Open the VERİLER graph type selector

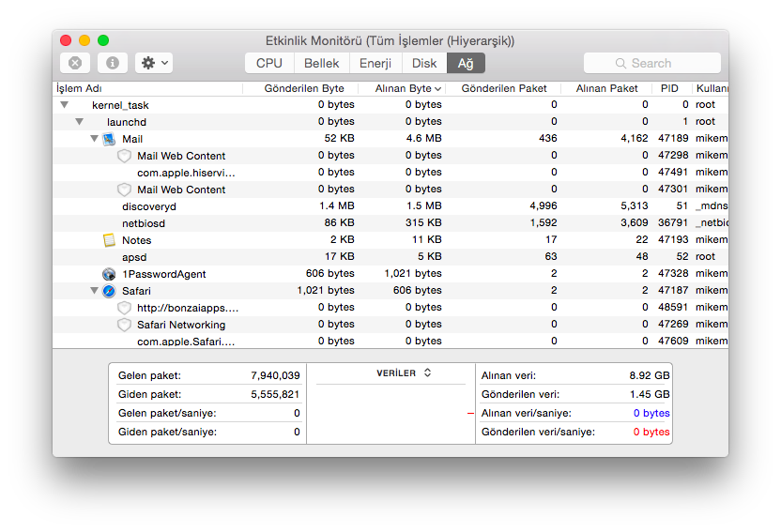pos(404,372)
